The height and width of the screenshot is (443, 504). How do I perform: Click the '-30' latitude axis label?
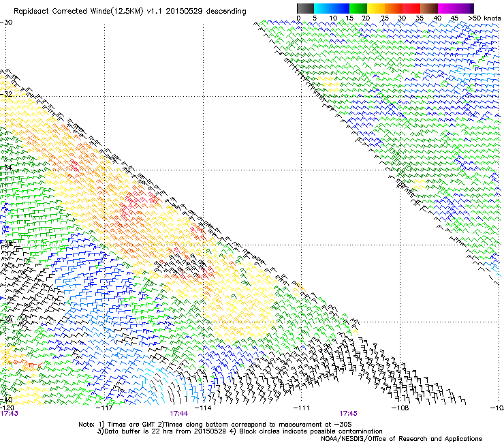tap(6, 22)
